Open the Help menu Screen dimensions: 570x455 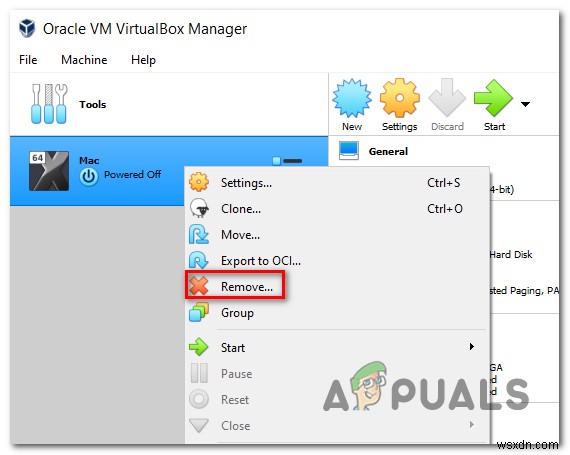143,60
